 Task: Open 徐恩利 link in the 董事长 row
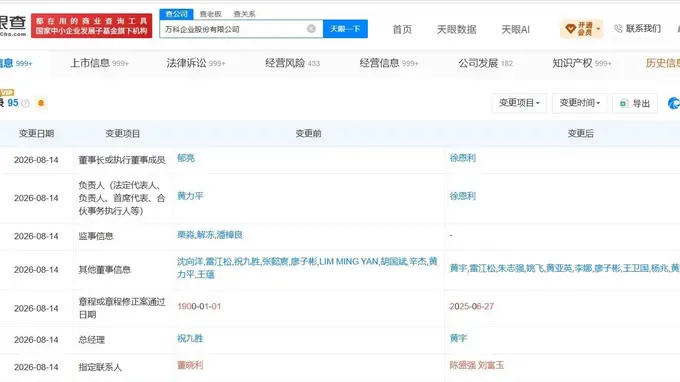[x=462, y=158]
